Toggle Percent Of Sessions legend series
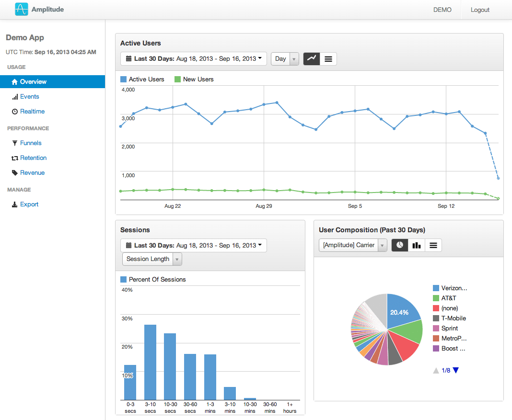 (x=153, y=279)
